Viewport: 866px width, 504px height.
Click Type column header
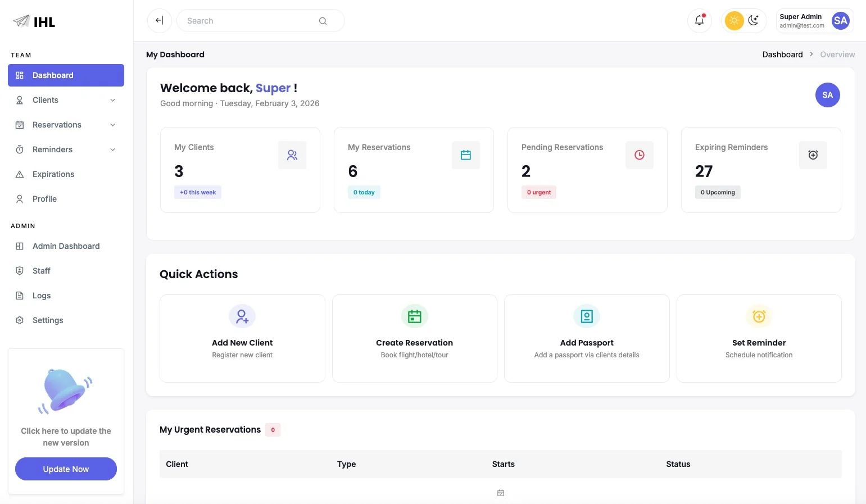point(347,464)
